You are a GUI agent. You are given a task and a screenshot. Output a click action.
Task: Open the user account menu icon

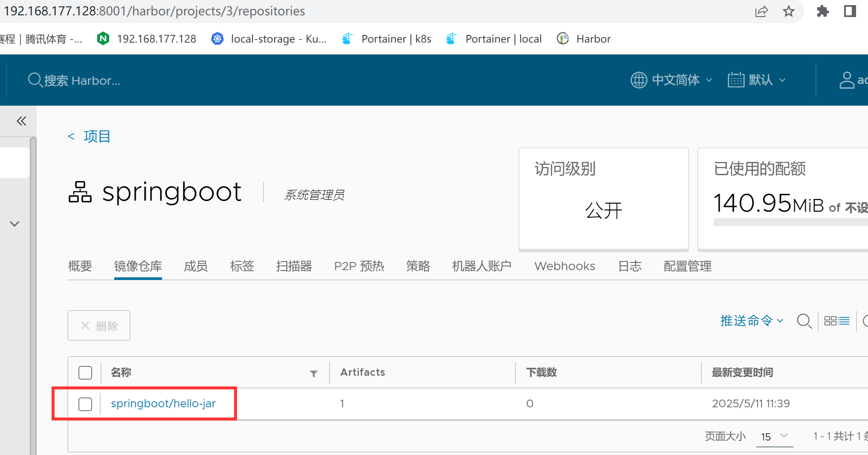pyautogui.click(x=847, y=80)
